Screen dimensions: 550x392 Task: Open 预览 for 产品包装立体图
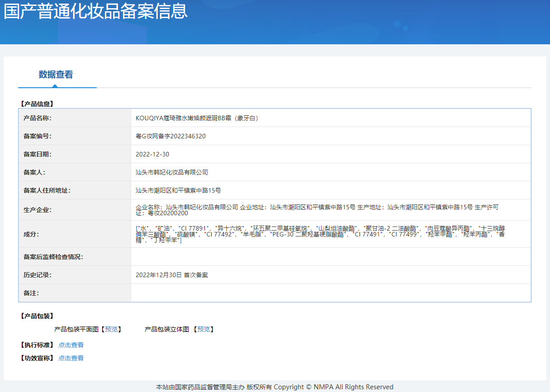[204, 329]
